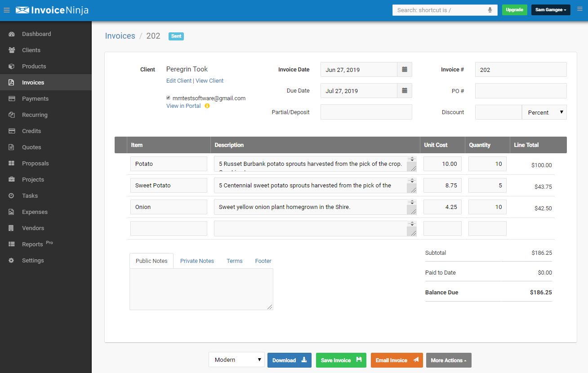588x373 pixels.
Task: Click the microphone icon in search bar
Action: point(490,10)
